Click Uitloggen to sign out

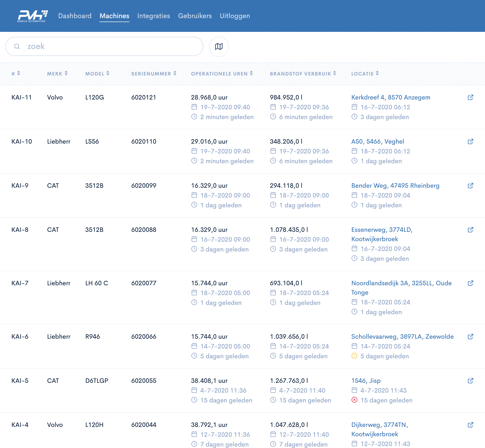tap(235, 16)
